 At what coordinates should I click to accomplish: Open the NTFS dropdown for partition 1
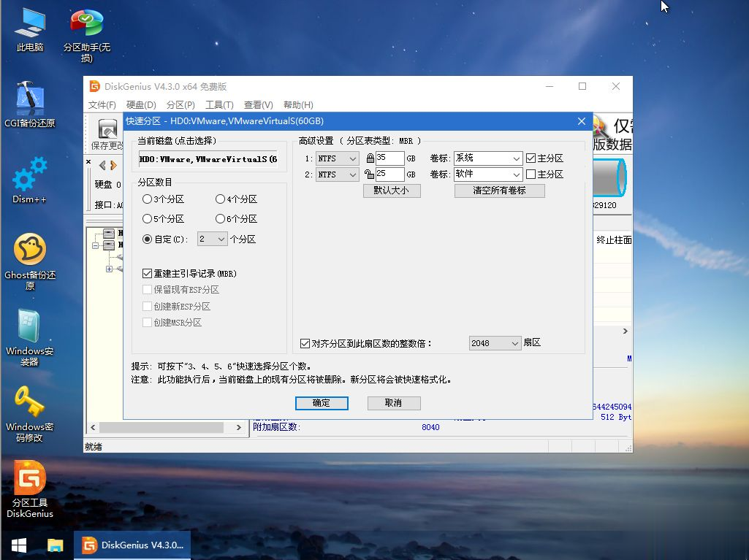pyautogui.click(x=352, y=158)
